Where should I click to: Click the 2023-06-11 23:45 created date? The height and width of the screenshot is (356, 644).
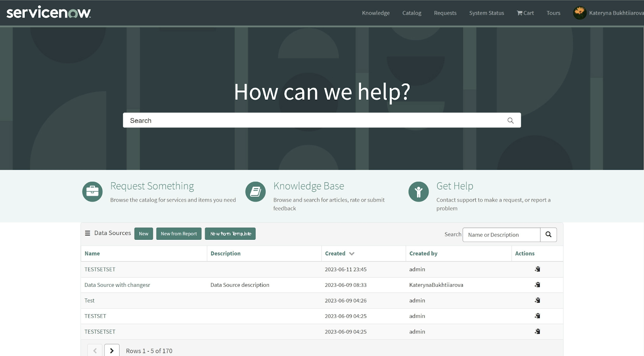(x=346, y=269)
